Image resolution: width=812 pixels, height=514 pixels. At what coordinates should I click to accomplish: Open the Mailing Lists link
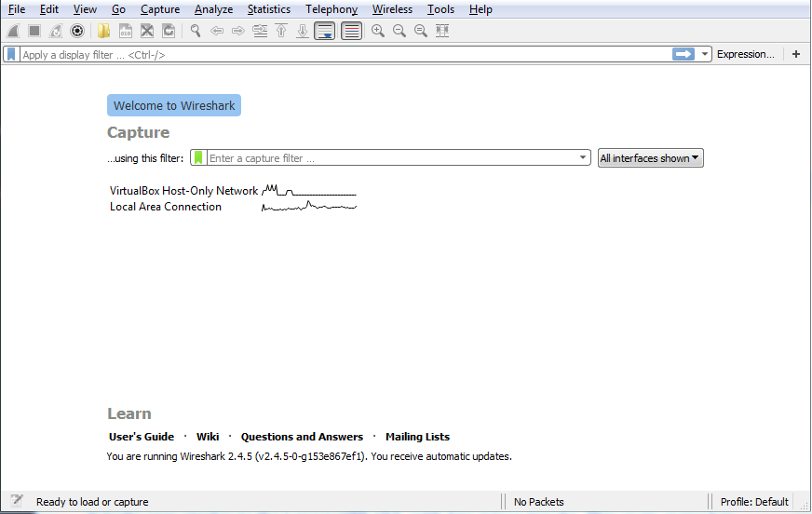(417, 437)
